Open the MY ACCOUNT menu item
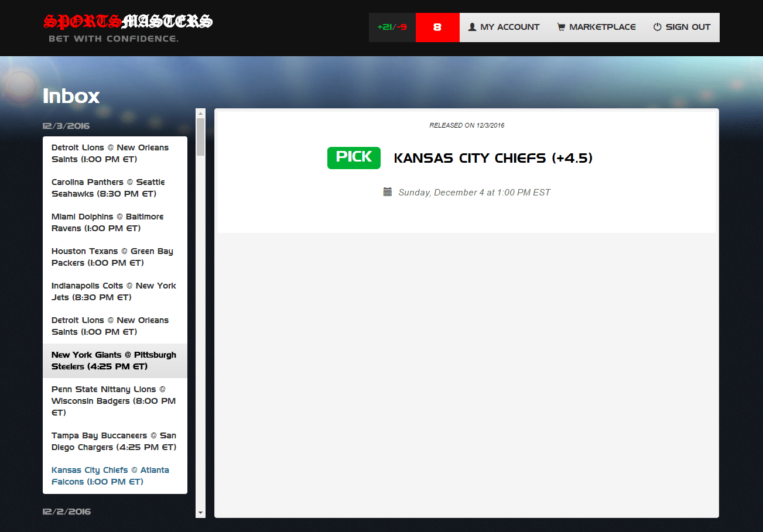This screenshot has width=763, height=532. pos(509,27)
